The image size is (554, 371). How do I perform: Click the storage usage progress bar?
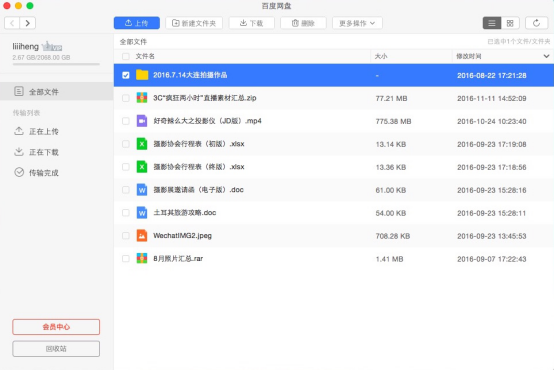coord(56,64)
